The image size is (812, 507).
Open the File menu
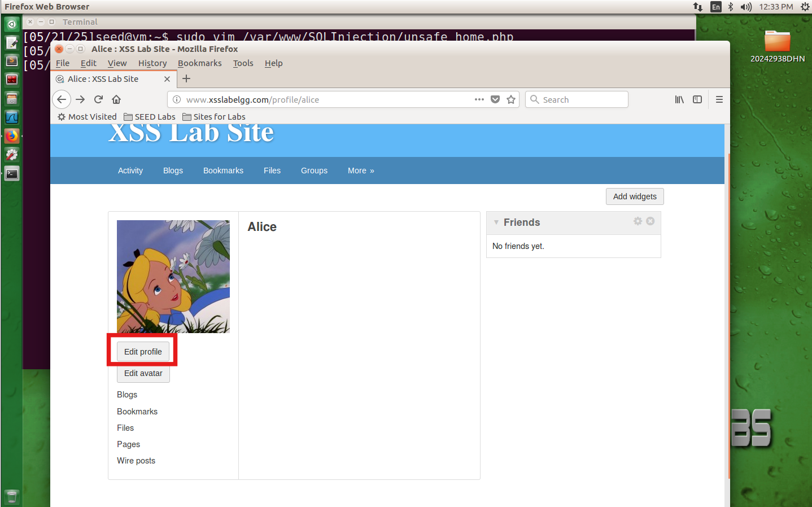click(63, 63)
